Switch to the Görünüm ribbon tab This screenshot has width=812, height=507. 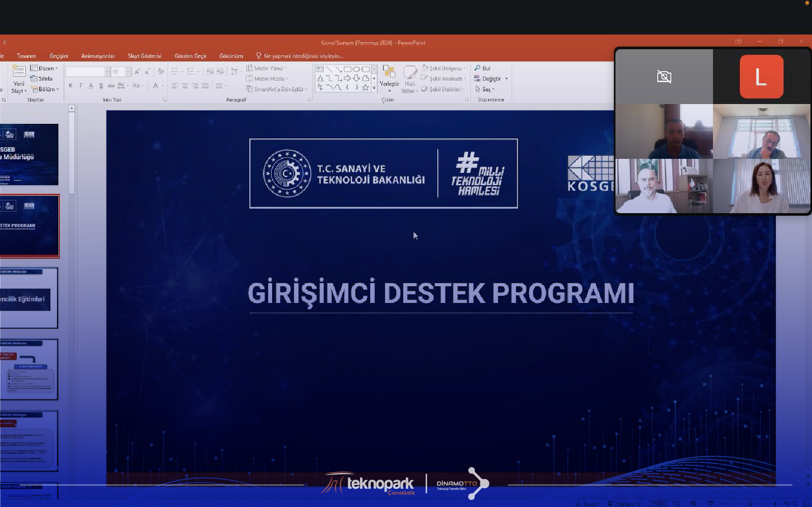pyautogui.click(x=231, y=56)
